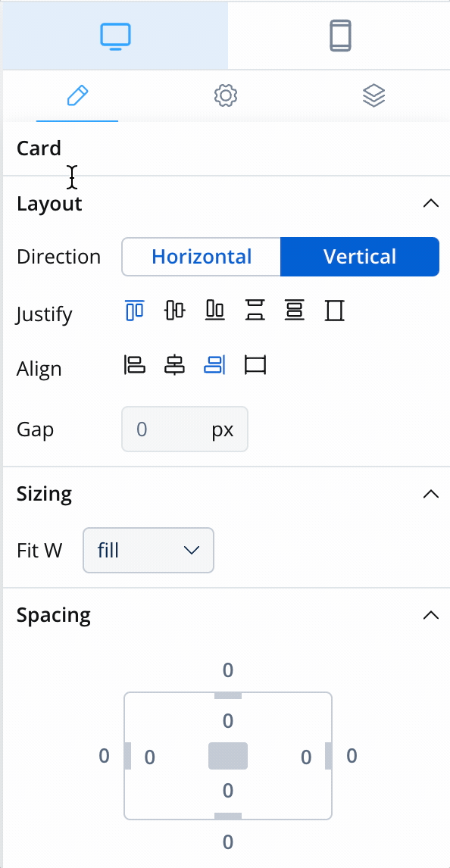Collapse the Layout section

[x=430, y=203]
